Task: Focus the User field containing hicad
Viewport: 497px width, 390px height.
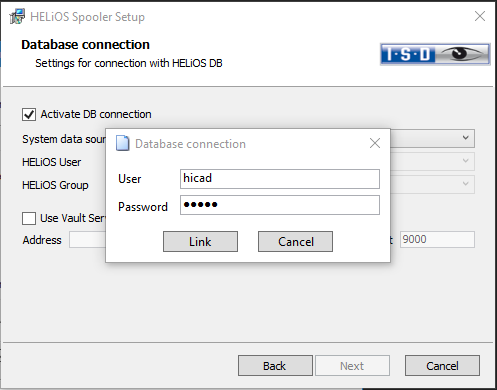Action: [x=280, y=179]
